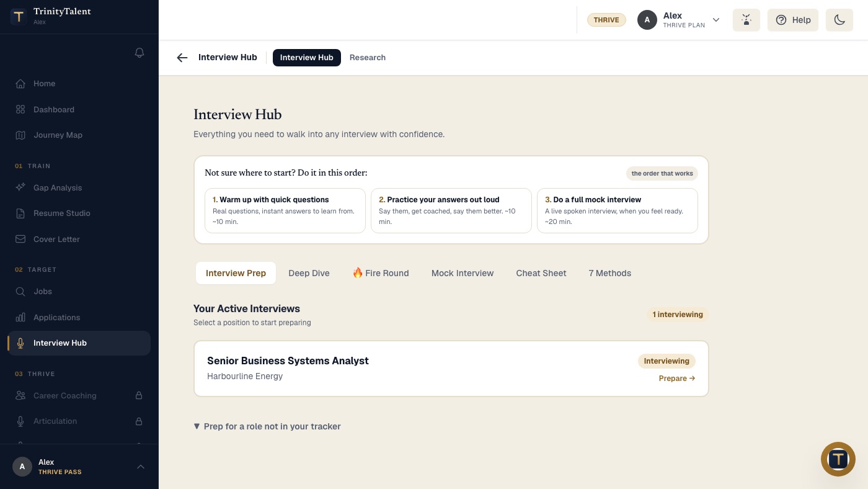Image resolution: width=868 pixels, height=489 pixels.
Task: Click the TrinityTalent logo icon
Action: pyautogui.click(x=19, y=17)
